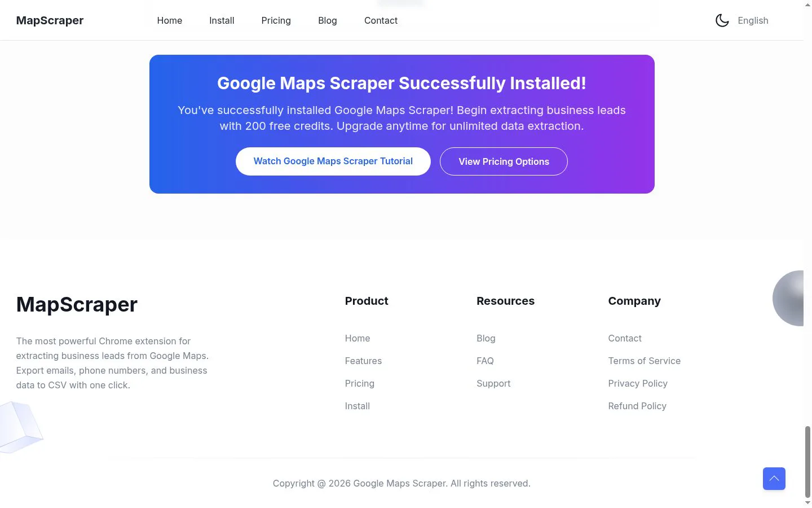Click Watch Google Maps Scraper Tutorial button
The height and width of the screenshot is (508, 812).
click(x=333, y=161)
